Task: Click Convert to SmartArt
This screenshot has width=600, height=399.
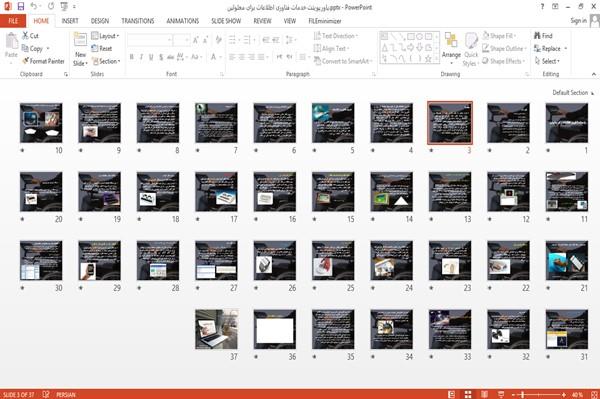Action: [342, 61]
